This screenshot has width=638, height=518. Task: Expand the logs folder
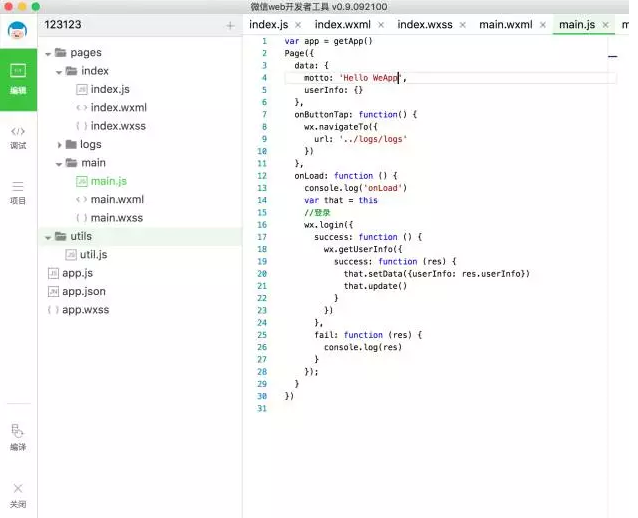point(60,145)
